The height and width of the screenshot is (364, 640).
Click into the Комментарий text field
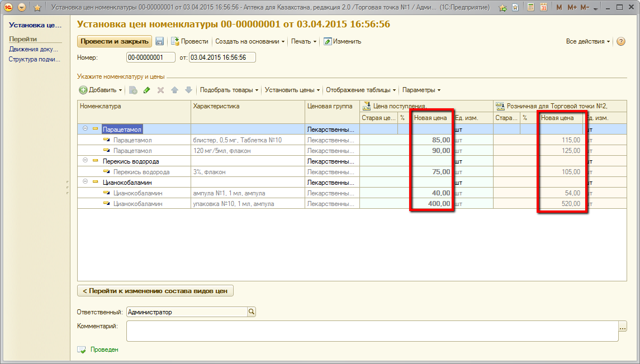372,331
